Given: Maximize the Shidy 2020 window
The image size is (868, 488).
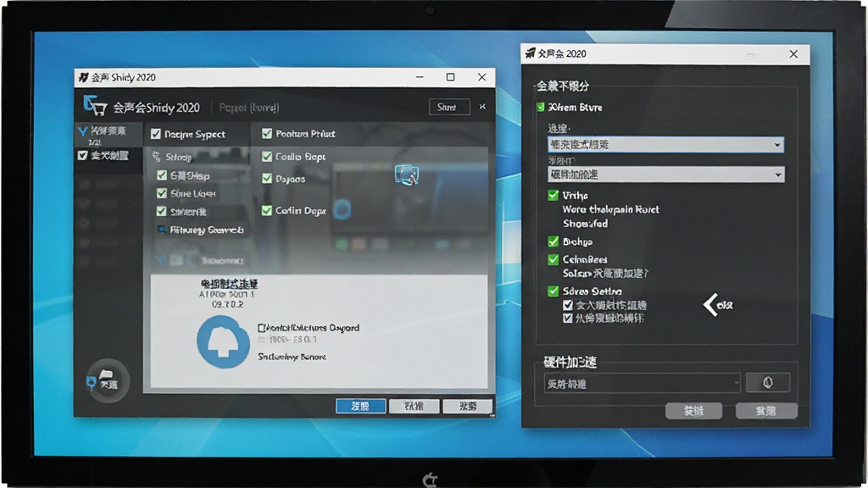Looking at the screenshot, I should [x=451, y=77].
